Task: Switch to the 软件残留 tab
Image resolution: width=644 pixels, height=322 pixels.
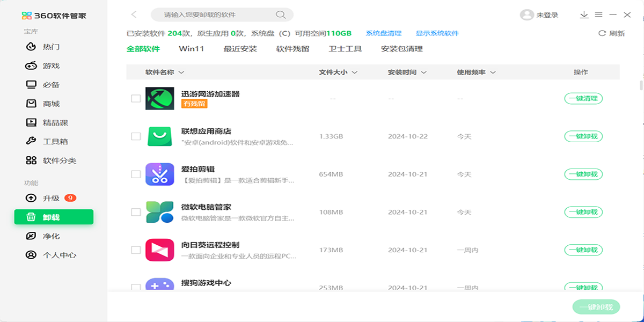Action: click(x=292, y=49)
